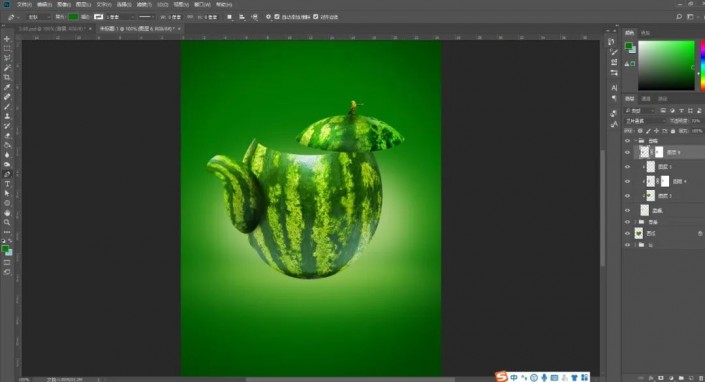Image resolution: width=705 pixels, height=382 pixels.
Task: Click the microphone icon in IME toolbar
Action: pyautogui.click(x=544, y=378)
